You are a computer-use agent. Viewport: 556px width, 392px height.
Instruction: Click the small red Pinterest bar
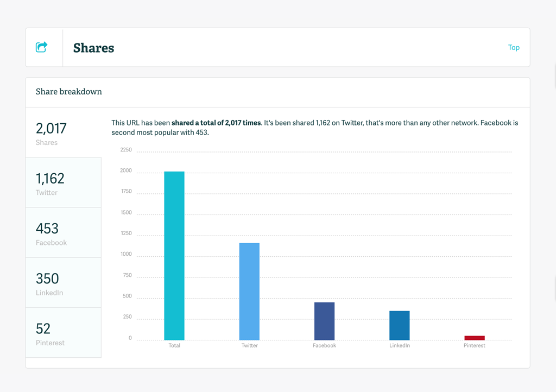point(474,338)
